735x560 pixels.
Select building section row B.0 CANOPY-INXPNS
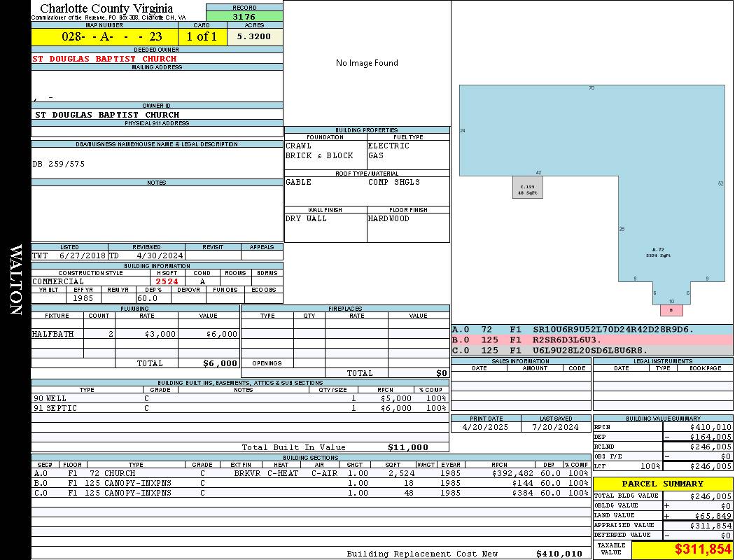pyautogui.click(x=311, y=483)
